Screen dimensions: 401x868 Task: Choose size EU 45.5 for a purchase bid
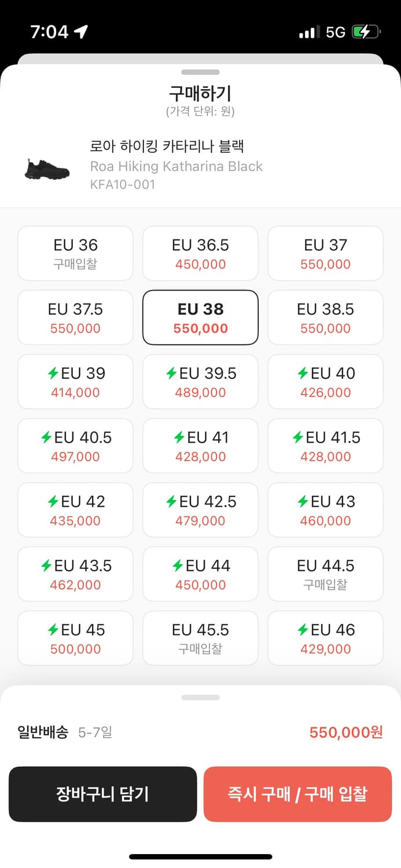[x=200, y=638]
